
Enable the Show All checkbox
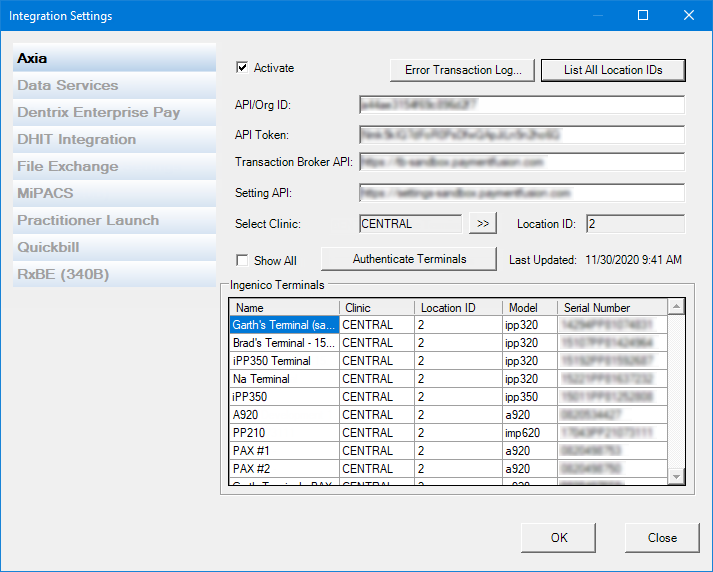pyautogui.click(x=242, y=261)
